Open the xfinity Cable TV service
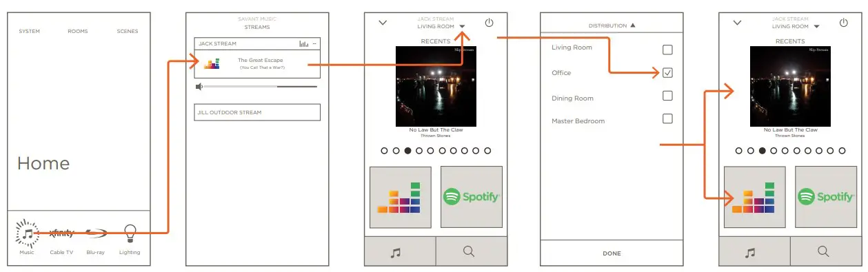Image resolution: width=868 pixels, height=272 pixels. 61,233
